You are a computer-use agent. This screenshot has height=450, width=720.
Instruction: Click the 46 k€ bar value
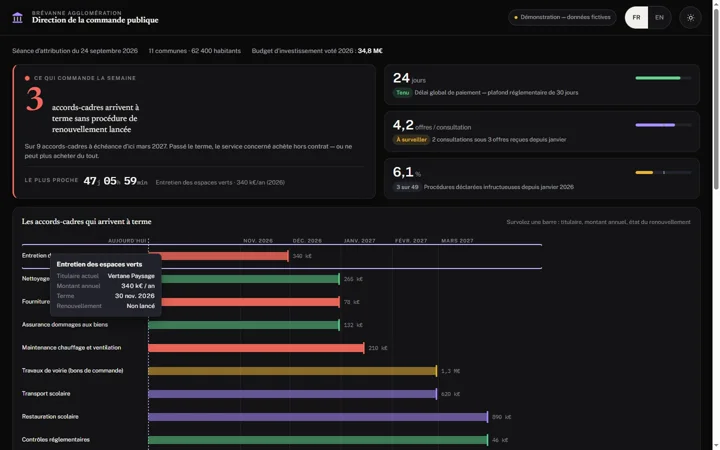[x=500, y=440]
